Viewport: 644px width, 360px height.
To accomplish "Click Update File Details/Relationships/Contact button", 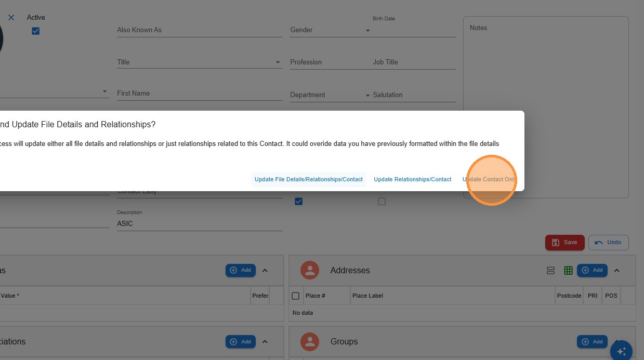I will 309,179.
